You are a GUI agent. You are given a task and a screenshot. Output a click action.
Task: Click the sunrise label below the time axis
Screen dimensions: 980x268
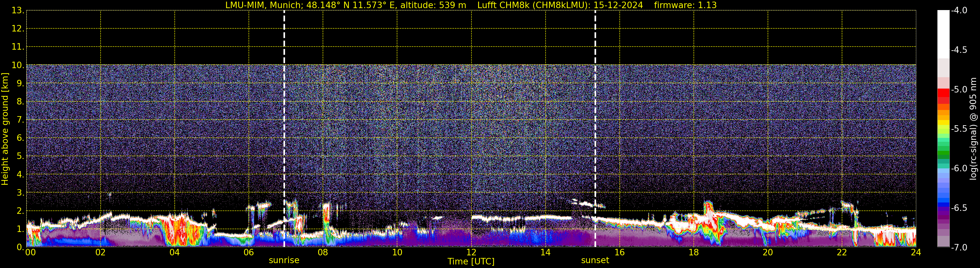284,261
